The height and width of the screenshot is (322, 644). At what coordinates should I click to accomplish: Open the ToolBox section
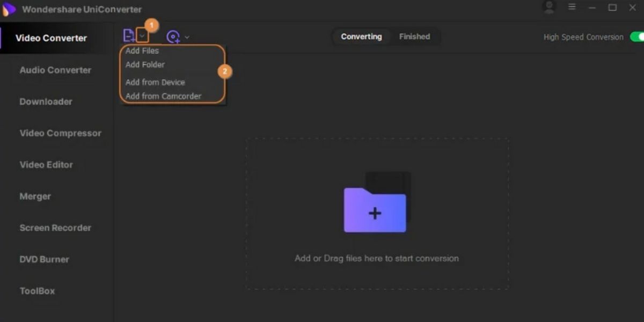coord(37,291)
